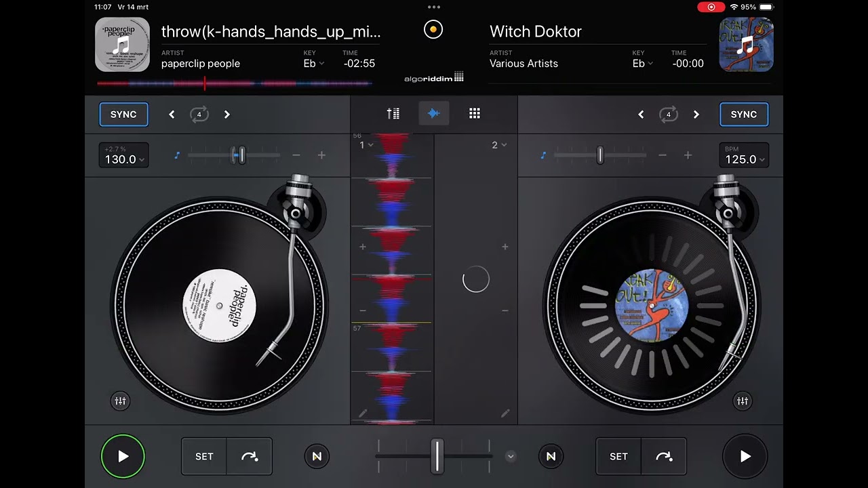The height and width of the screenshot is (488, 868).
Task: Halve the right deck loop length
Action: point(641,115)
